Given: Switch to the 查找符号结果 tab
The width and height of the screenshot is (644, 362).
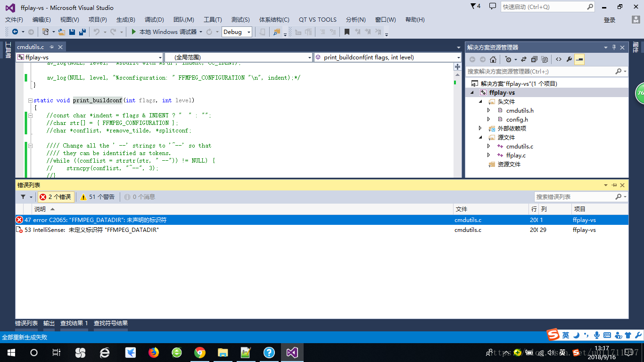Looking at the screenshot, I should click(111, 323).
